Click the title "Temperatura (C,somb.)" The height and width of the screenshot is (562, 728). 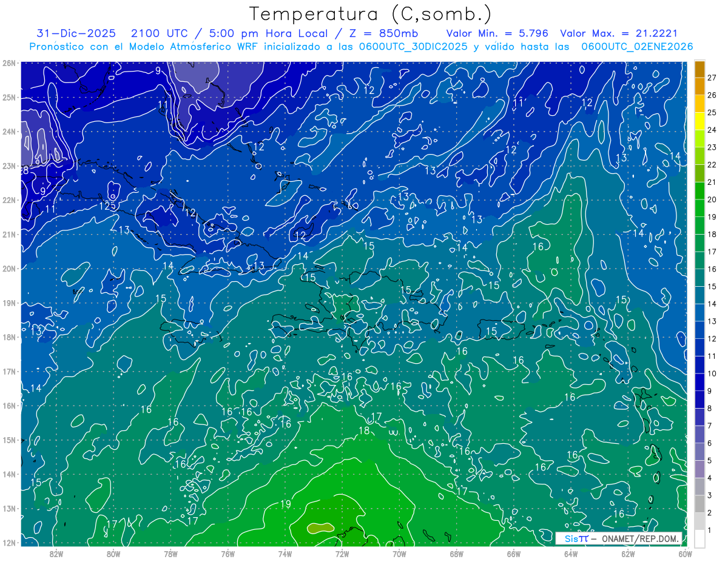pos(371,14)
